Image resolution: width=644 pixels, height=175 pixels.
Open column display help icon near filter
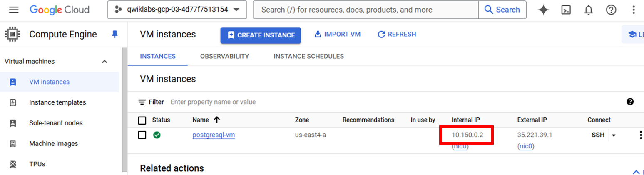click(630, 102)
